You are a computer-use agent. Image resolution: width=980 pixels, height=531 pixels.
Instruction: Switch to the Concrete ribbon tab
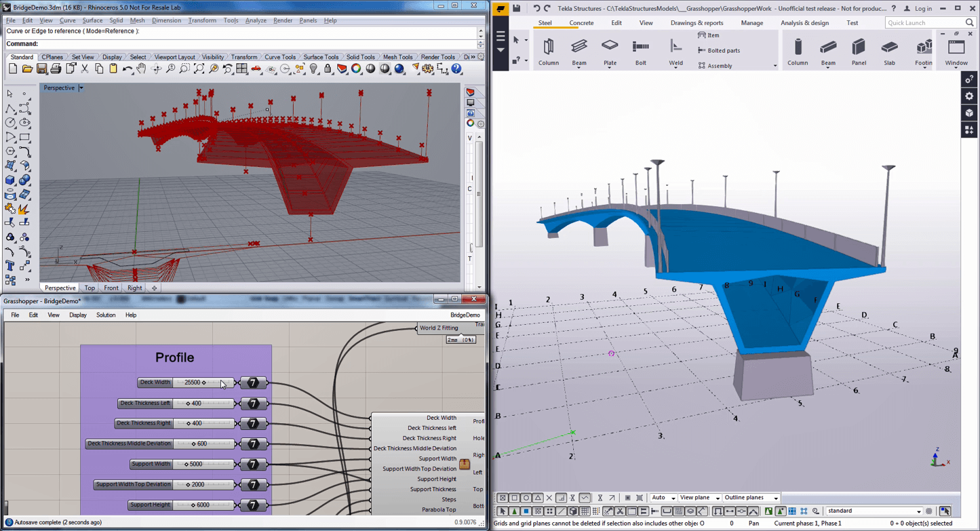coord(581,23)
